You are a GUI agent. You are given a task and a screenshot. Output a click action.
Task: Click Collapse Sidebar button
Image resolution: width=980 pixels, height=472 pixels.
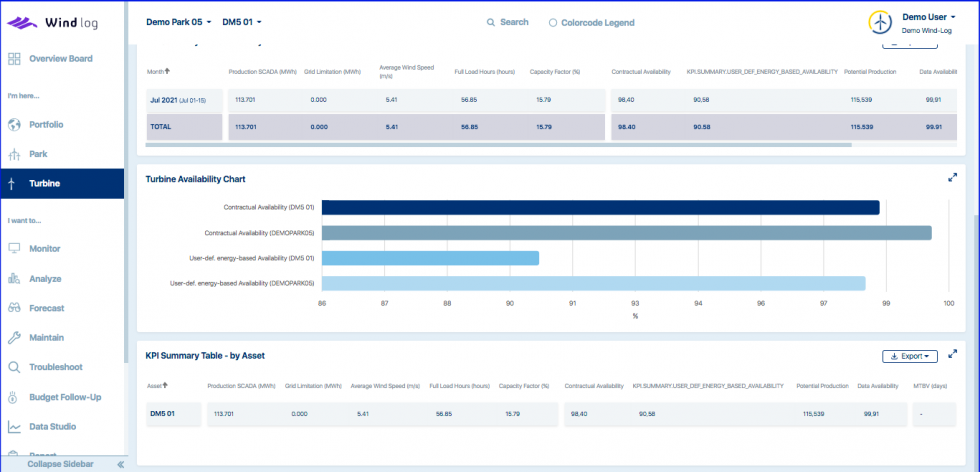[60, 464]
